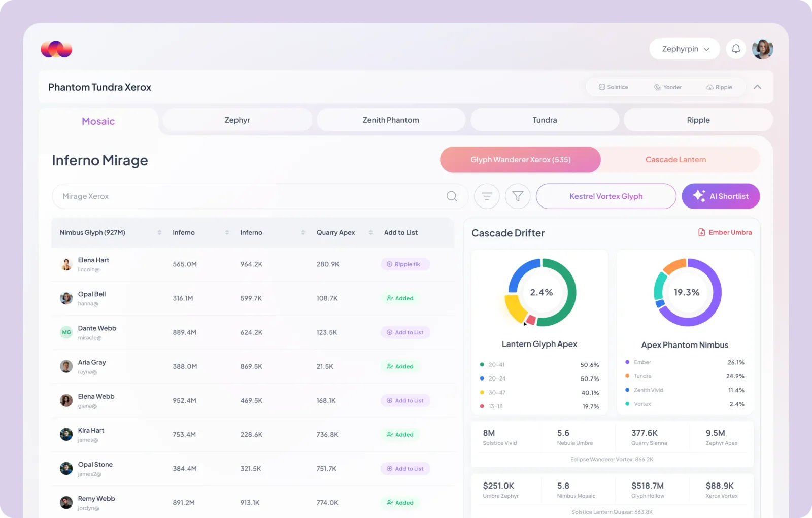Open the user profile avatar
Image resolution: width=812 pixels, height=518 pixels.
[x=762, y=49]
